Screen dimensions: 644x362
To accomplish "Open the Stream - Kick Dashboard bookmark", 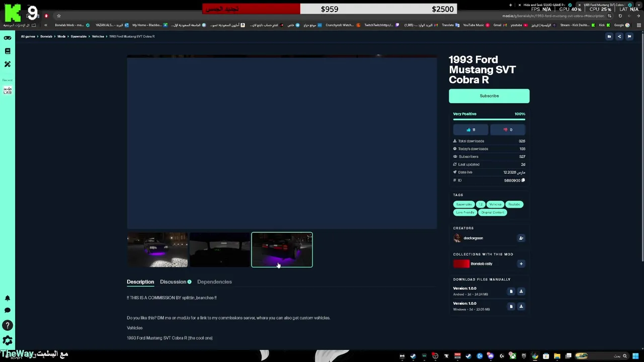I will point(577,25).
